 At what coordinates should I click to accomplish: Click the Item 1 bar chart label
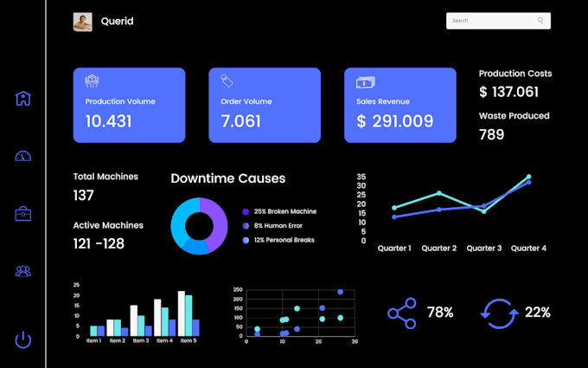pyautogui.click(x=93, y=341)
